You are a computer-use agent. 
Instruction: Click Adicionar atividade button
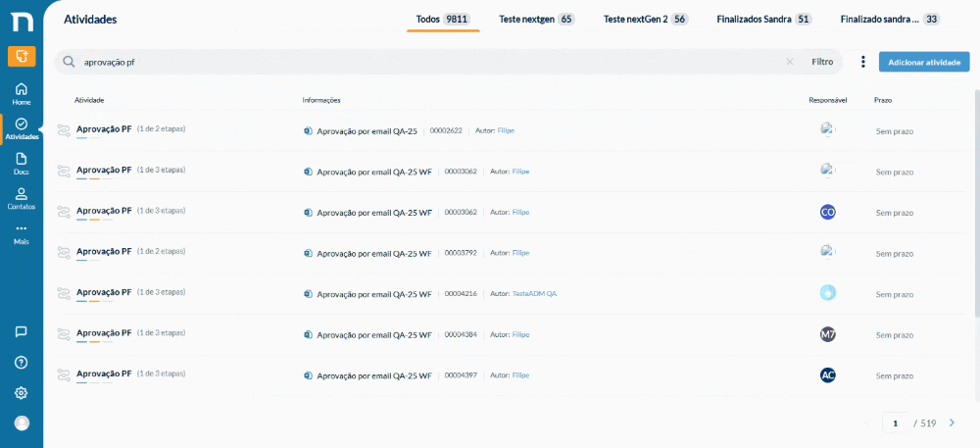(924, 62)
